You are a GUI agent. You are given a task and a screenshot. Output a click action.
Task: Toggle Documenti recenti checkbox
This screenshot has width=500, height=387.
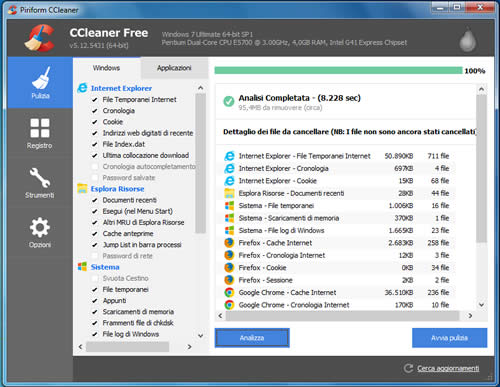pyautogui.click(x=95, y=200)
